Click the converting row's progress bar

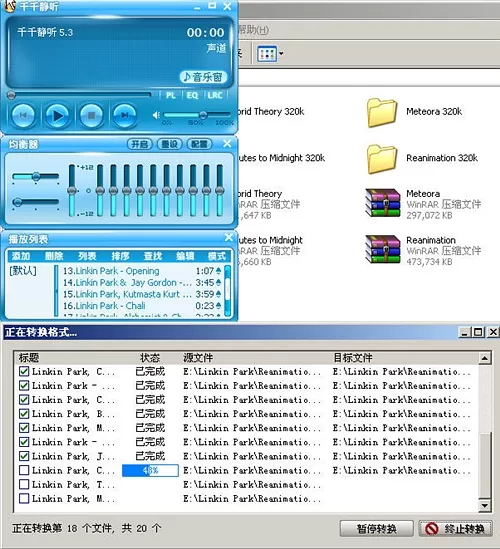coord(150,471)
